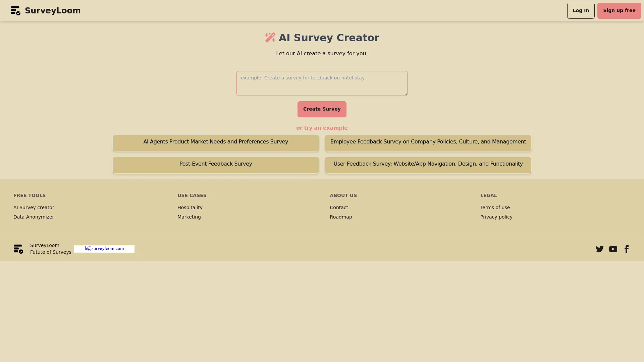Select the Post-Event Feedback Survey example
644x362 pixels.
click(216, 165)
